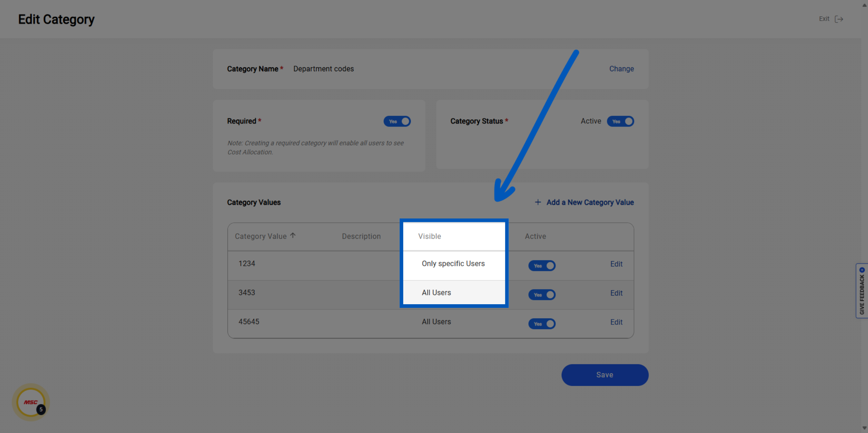Image resolution: width=868 pixels, height=433 pixels.
Task: Click the Active column header
Action: point(535,236)
